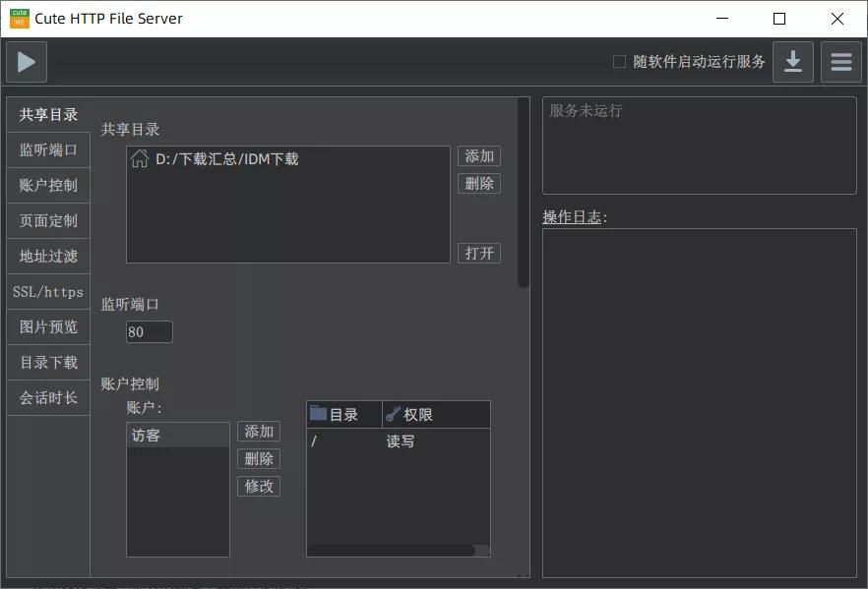
Task: Open the 账户控制 settings tab
Action: [x=47, y=184]
